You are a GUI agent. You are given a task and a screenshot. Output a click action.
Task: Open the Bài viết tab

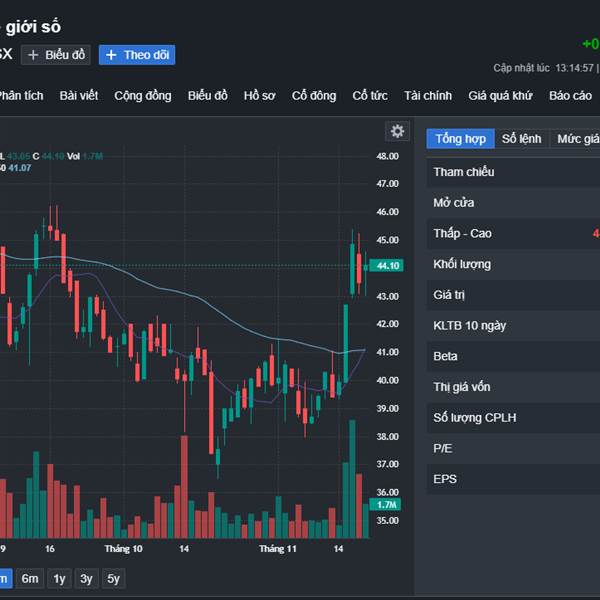coord(79,96)
